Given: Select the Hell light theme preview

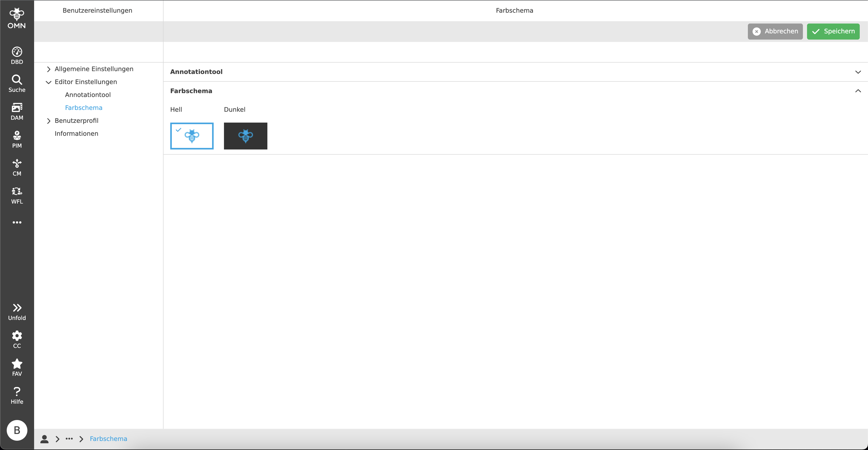Looking at the screenshot, I should coord(191,136).
